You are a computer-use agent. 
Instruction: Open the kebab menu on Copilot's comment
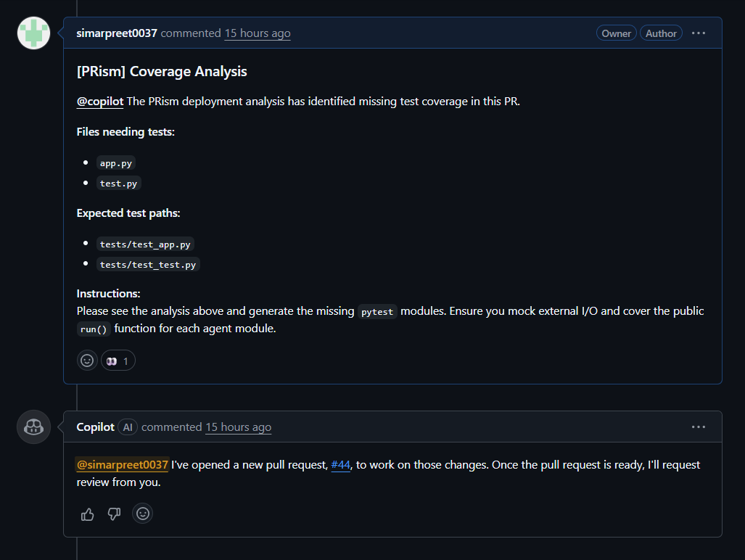tap(699, 427)
